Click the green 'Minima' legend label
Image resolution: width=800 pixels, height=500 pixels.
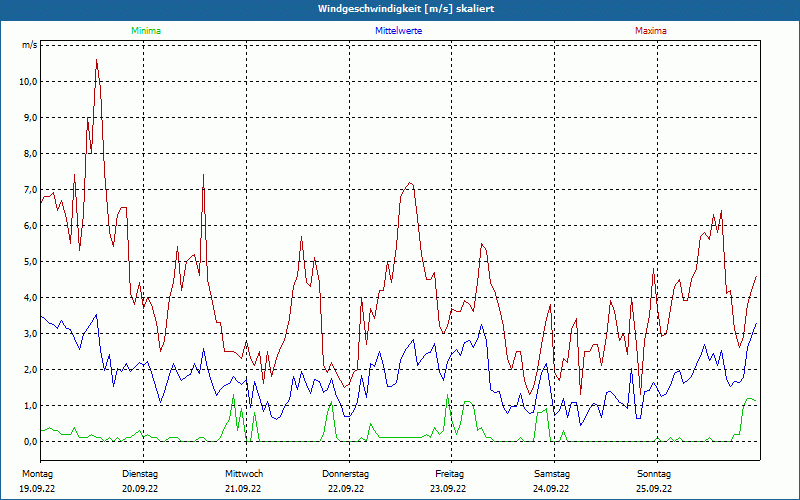[x=146, y=31]
